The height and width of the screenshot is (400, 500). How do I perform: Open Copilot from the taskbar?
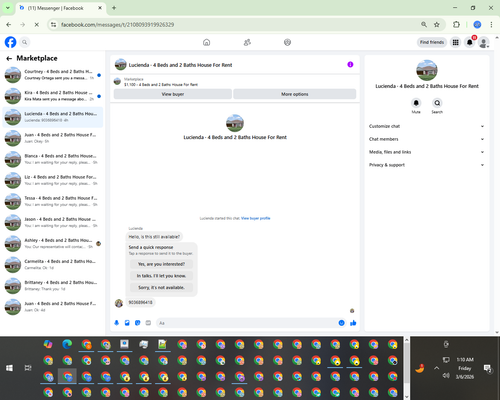click(48, 344)
